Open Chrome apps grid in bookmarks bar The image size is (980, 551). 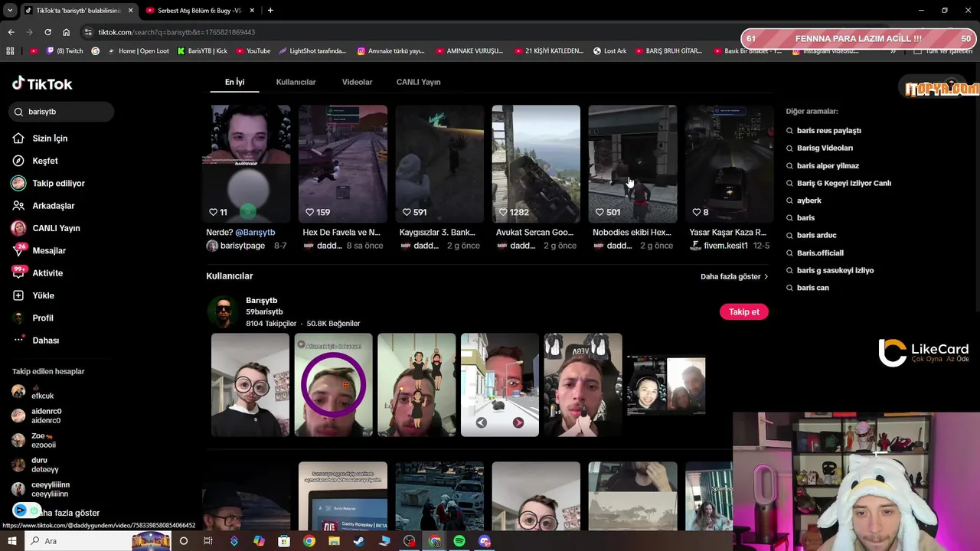click(x=10, y=51)
